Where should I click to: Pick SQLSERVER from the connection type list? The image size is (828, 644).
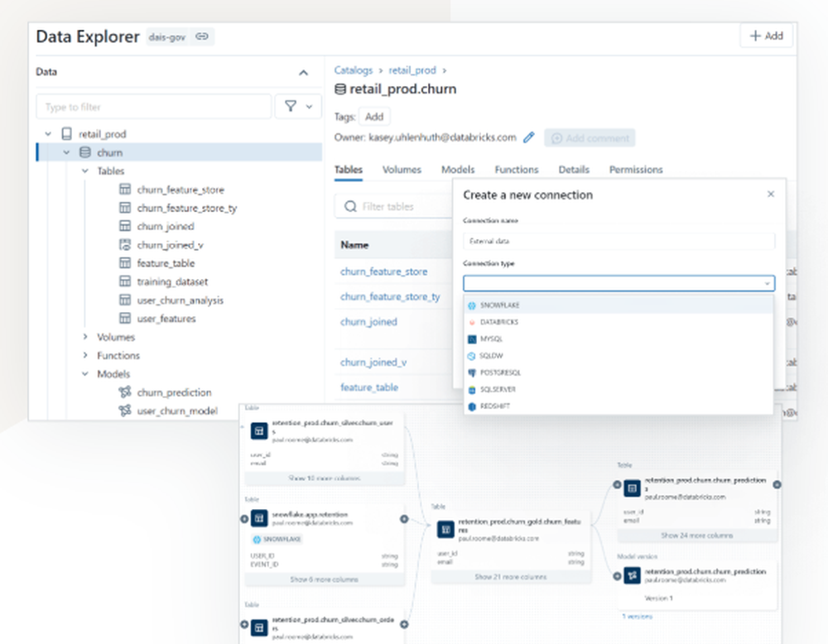click(619, 390)
